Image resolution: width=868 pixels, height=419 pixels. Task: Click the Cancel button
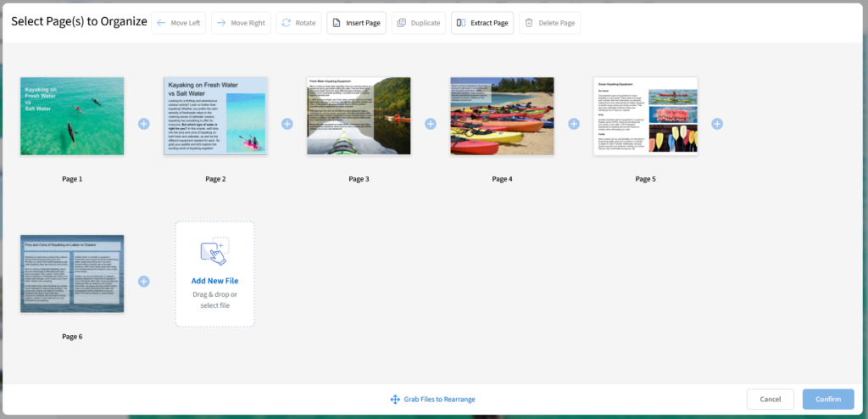[770, 399]
